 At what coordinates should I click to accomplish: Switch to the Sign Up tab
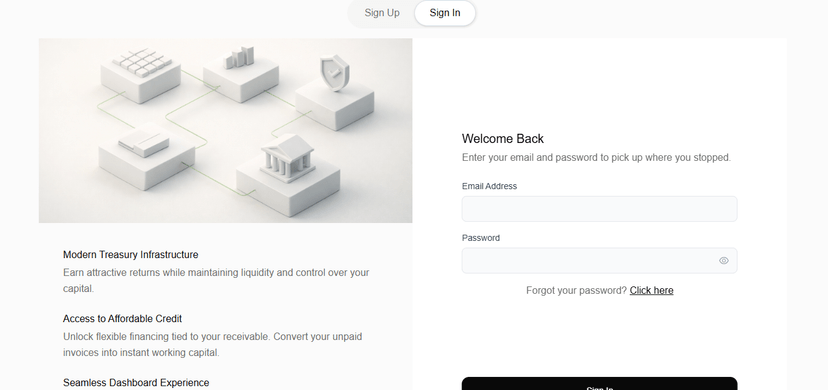coord(382,13)
